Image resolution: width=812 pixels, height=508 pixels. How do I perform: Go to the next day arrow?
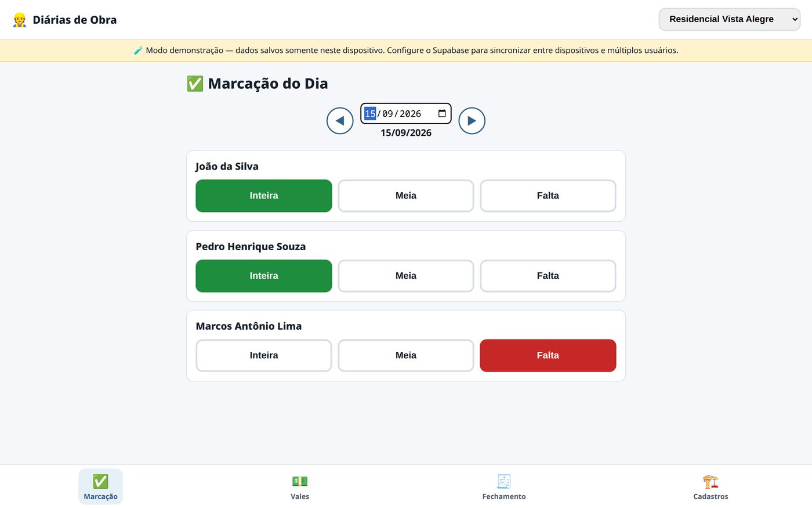pyautogui.click(x=472, y=121)
